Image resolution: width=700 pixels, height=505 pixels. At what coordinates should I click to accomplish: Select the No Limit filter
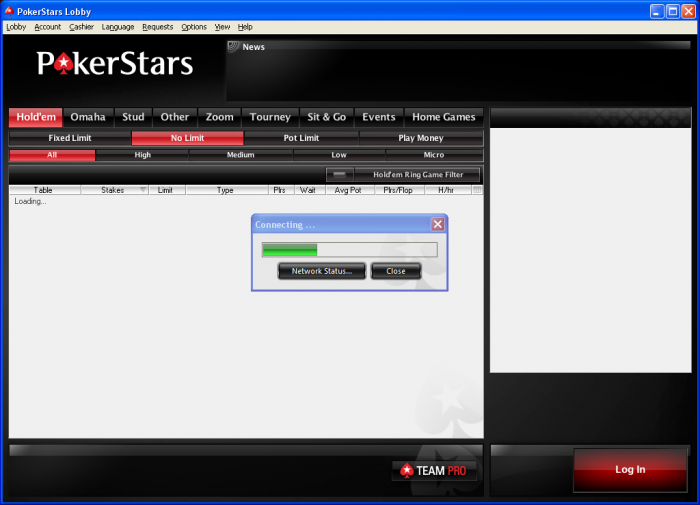coord(188,138)
